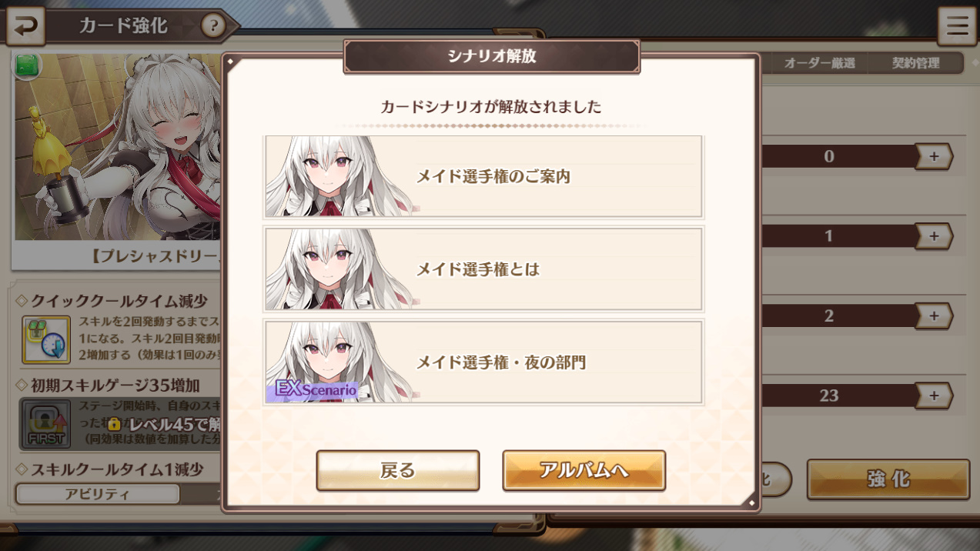Switch to the 契約管理 tab

(915, 63)
